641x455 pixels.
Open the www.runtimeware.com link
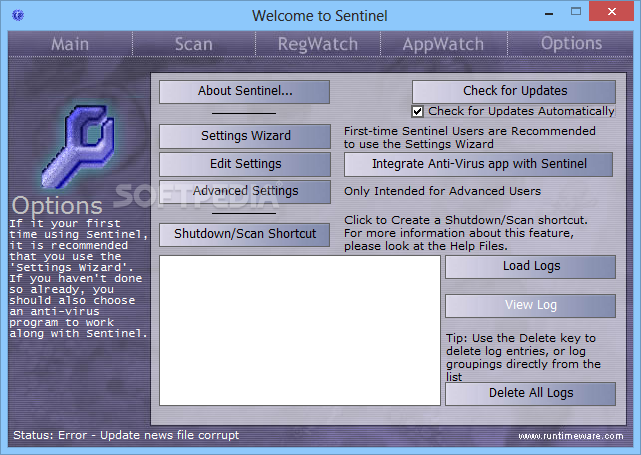tap(571, 436)
